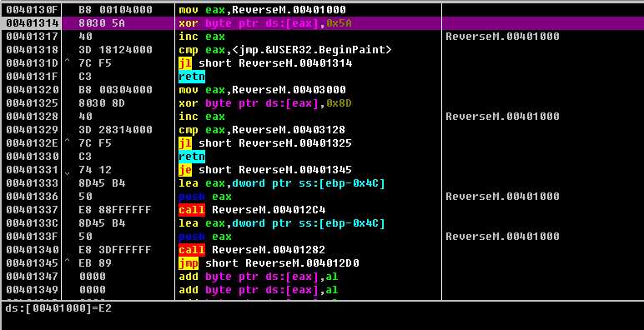Select address 0040133C

click(x=33, y=223)
